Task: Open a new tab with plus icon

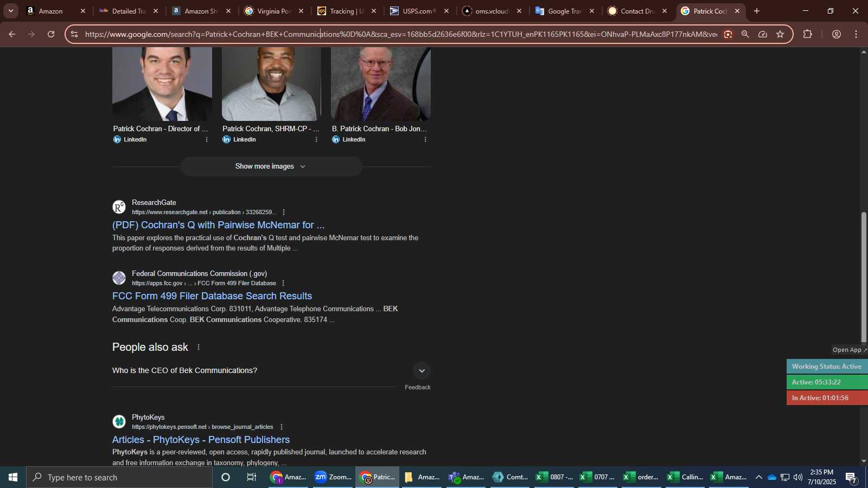Action: [757, 11]
